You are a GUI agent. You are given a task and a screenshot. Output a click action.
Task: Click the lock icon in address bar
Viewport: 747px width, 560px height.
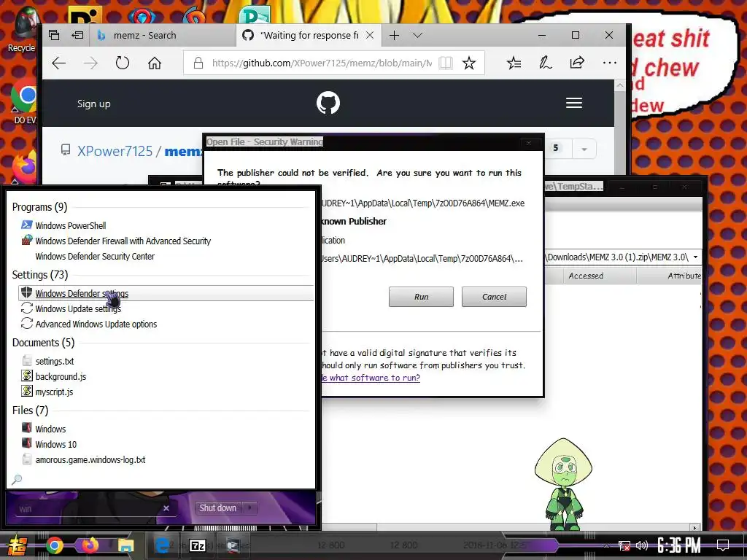(198, 63)
